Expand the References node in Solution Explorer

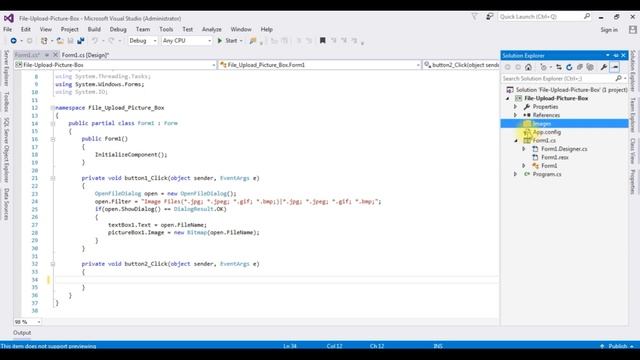[x=516, y=115]
